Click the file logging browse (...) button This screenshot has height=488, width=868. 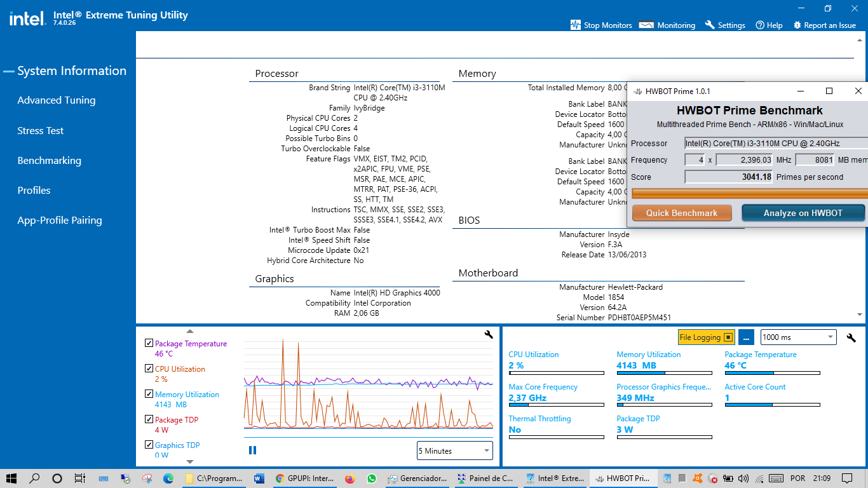tap(746, 337)
